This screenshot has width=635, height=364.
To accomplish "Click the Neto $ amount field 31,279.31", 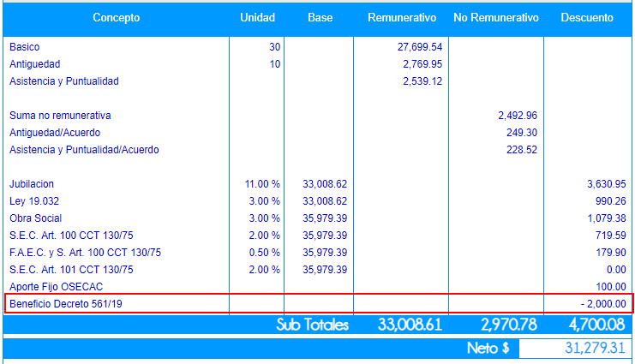I will (x=575, y=349).
